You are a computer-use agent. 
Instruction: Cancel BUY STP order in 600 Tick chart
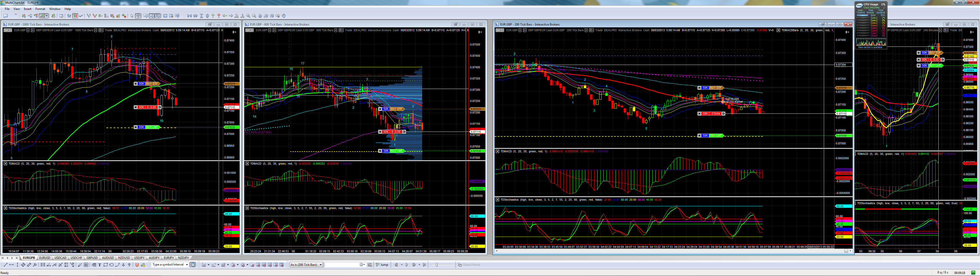click(380, 109)
